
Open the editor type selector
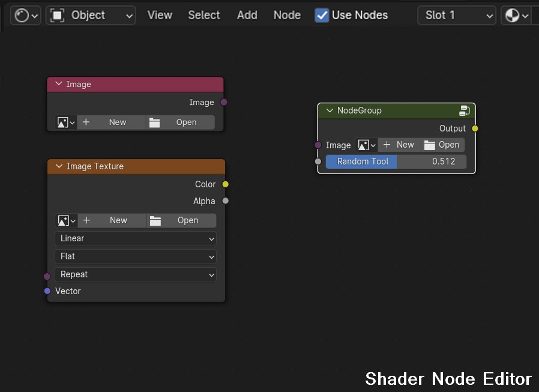pos(25,16)
